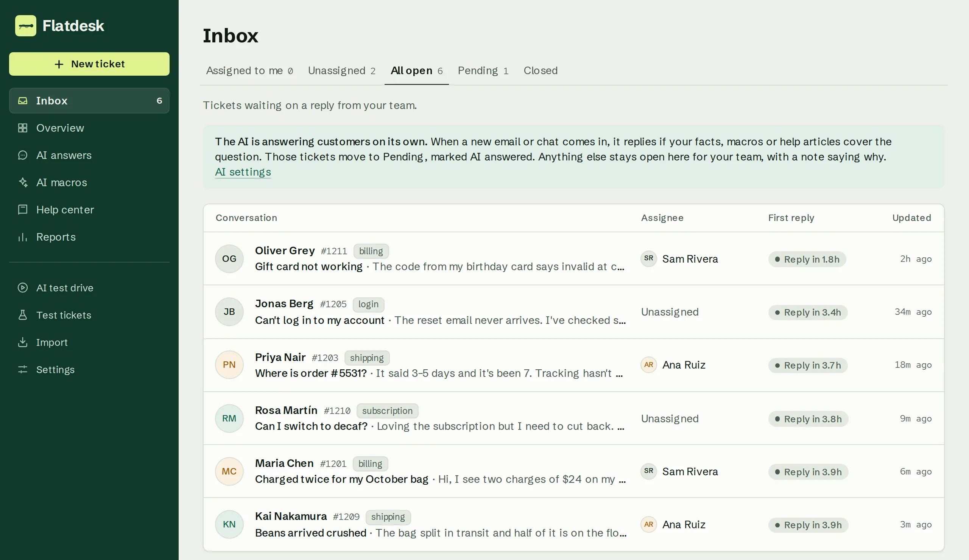Click Unassigned on Jonas Berg's row

pyautogui.click(x=670, y=312)
